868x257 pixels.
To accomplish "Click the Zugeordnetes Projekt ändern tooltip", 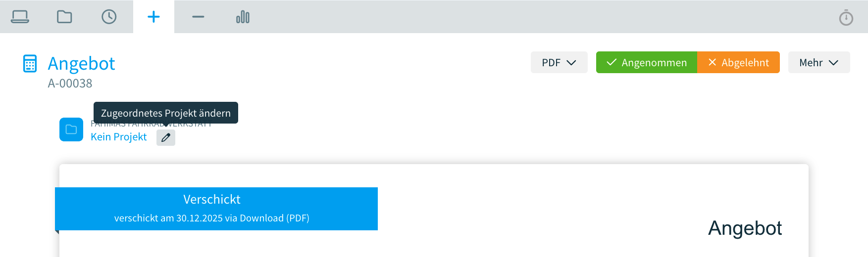I will click(x=166, y=113).
